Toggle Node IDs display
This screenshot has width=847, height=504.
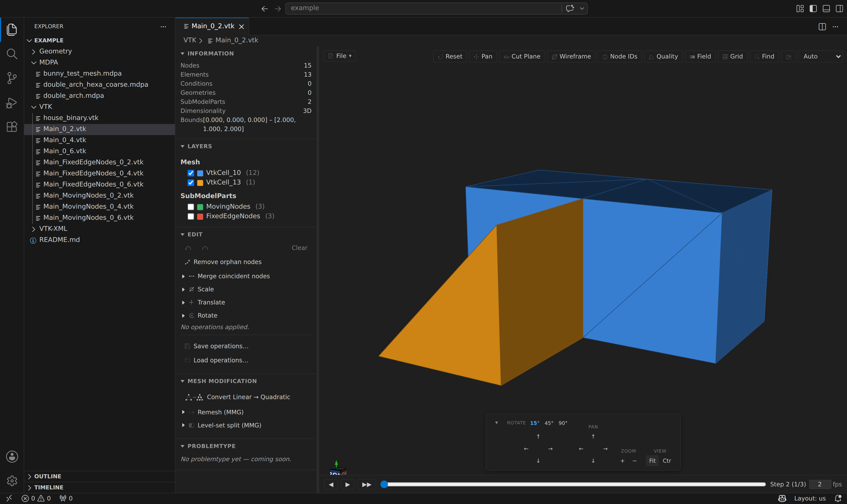click(x=620, y=56)
